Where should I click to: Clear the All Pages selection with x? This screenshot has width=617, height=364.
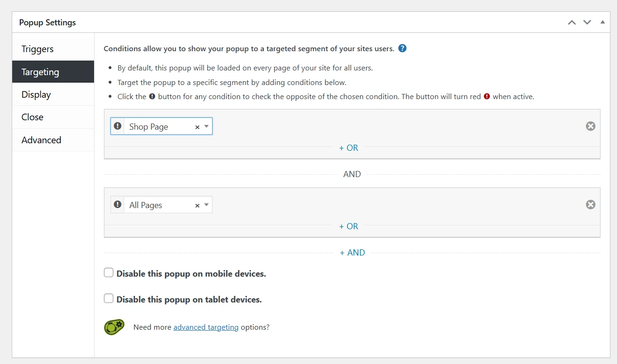[x=197, y=205]
